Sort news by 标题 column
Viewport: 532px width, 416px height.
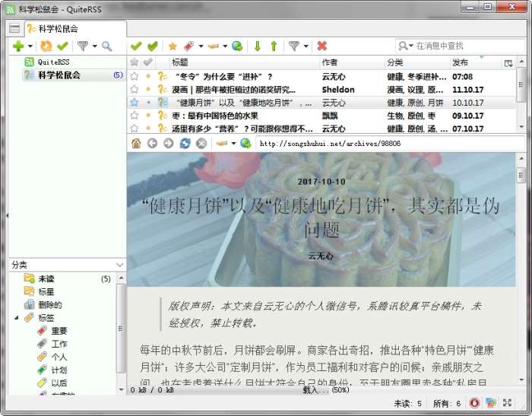[x=244, y=62]
